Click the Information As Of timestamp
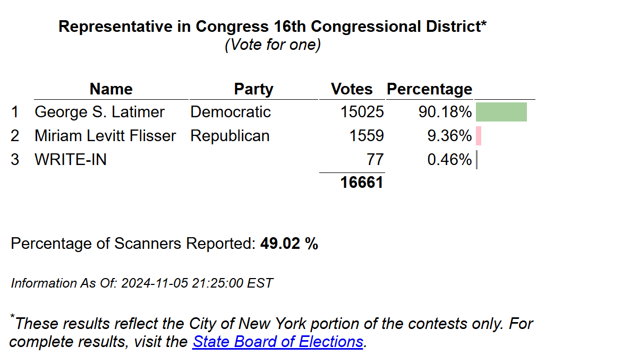The height and width of the screenshot is (364, 639). click(x=142, y=283)
